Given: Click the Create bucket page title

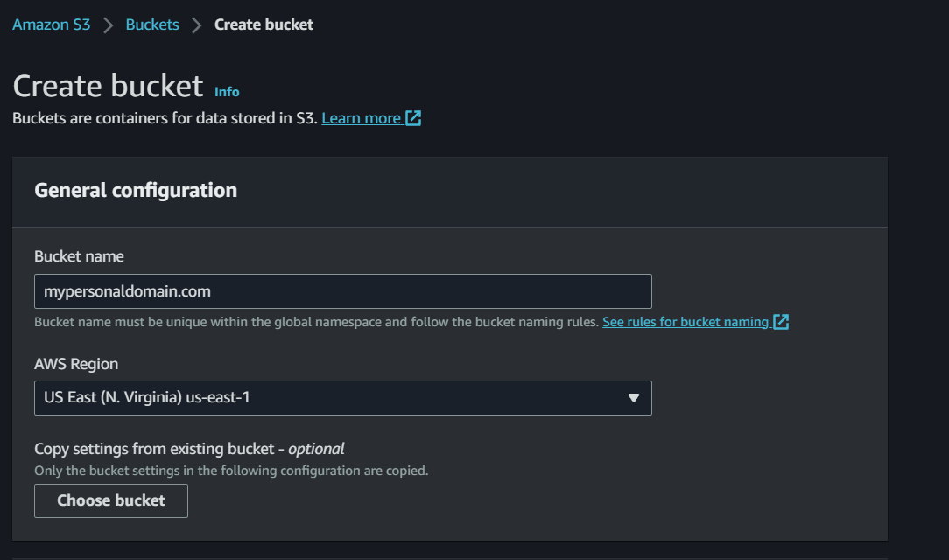Looking at the screenshot, I should (x=107, y=85).
